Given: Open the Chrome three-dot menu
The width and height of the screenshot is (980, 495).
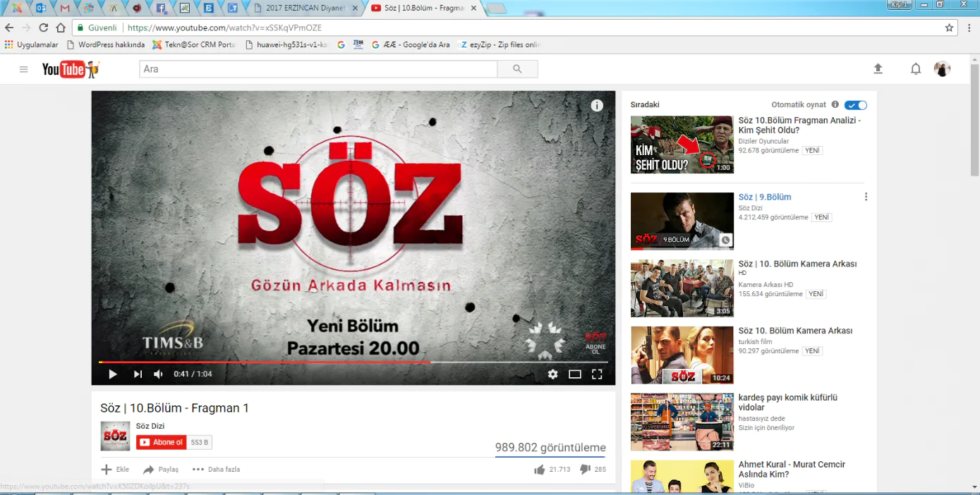Looking at the screenshot, I should [x=969, y=28].
